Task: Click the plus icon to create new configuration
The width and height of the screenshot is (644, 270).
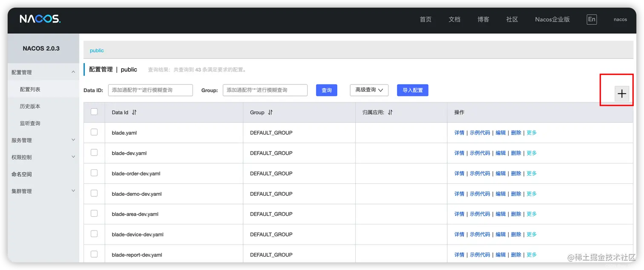Action: pyautogui.click(x=622, y=93)
